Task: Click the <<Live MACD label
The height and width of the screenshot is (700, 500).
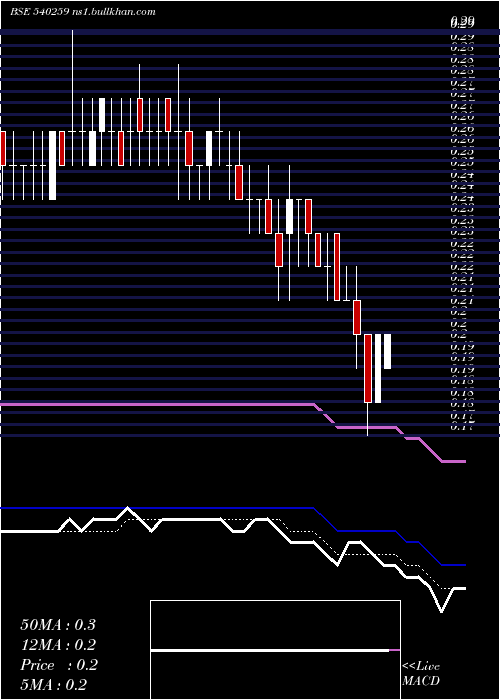Action: pyautogui.click(x=421, y=674)
